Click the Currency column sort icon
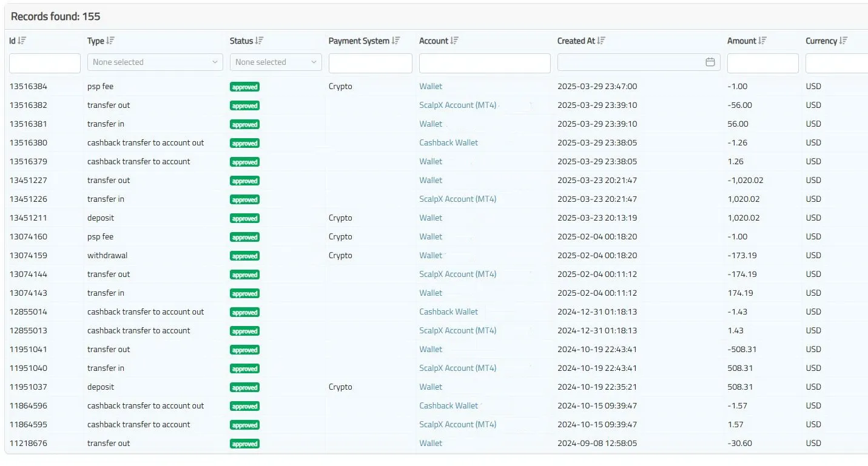This screenshot has width=868, height=466. click(843, 41)
